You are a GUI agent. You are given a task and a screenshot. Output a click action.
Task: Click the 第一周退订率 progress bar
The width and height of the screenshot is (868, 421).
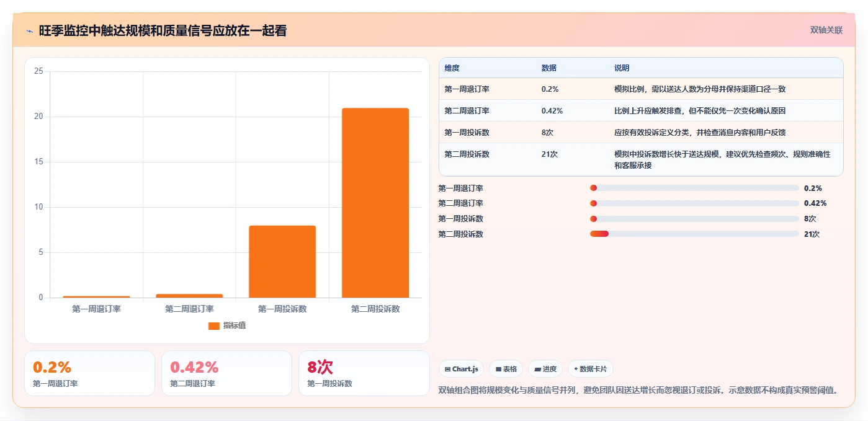click(x=694, y=188)
